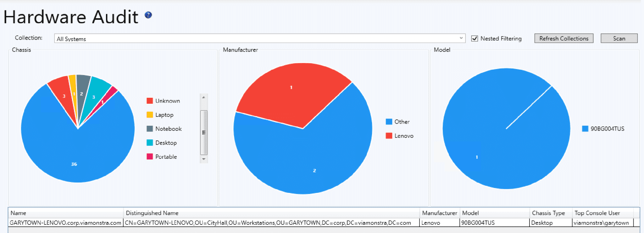The height and width of the screenshot is (233, 644).
Task: Select the Unknown red legend swatch
Action: (x=150, y=101)
